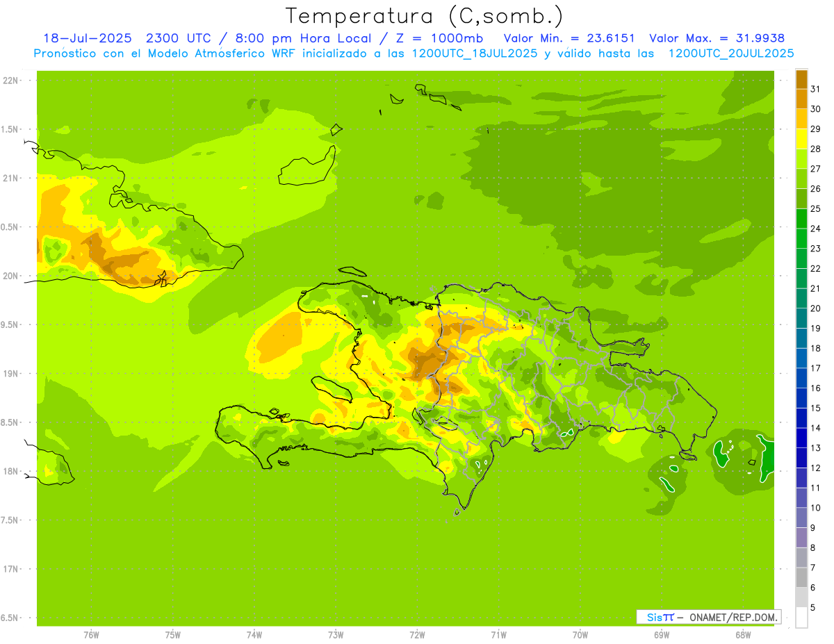Click the legend value "13"
The height and width of the screenshot is (644, 834).
[x=815, y=448]
